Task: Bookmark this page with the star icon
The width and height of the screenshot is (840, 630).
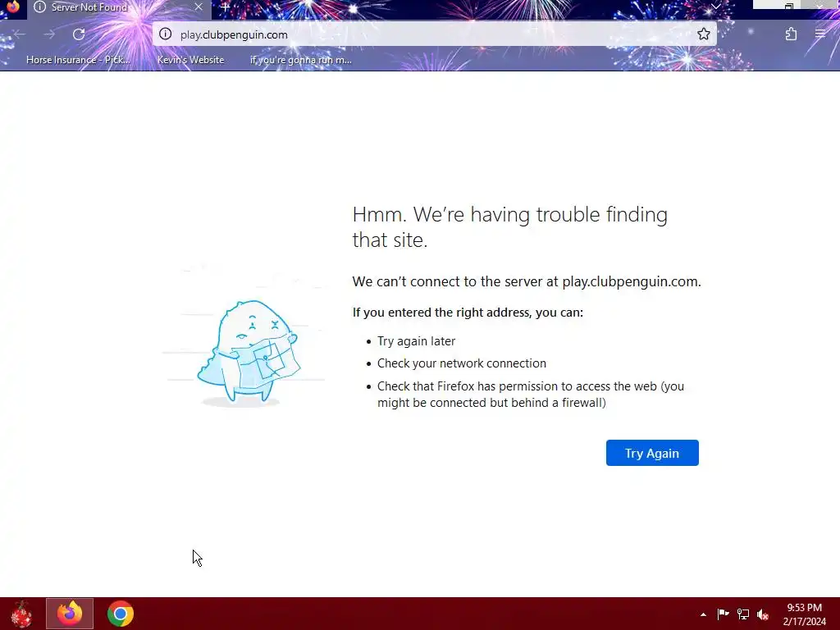Action: [703, 34]
